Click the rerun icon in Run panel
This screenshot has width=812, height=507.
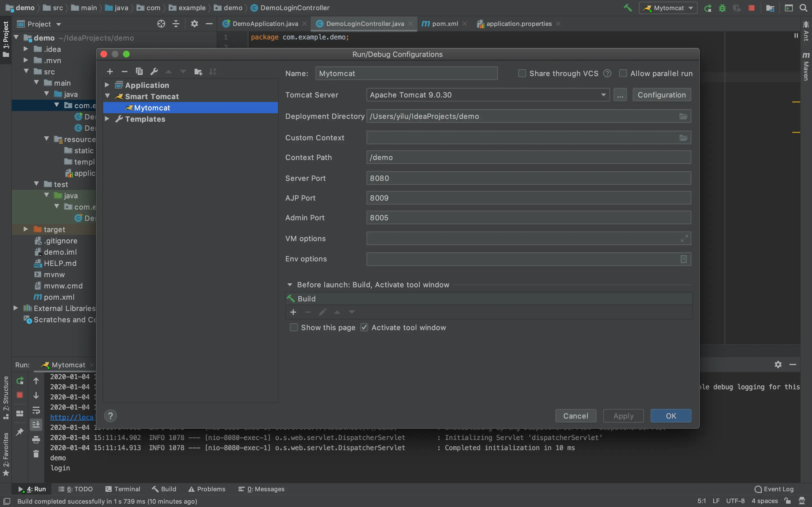[x=20, y=381]
